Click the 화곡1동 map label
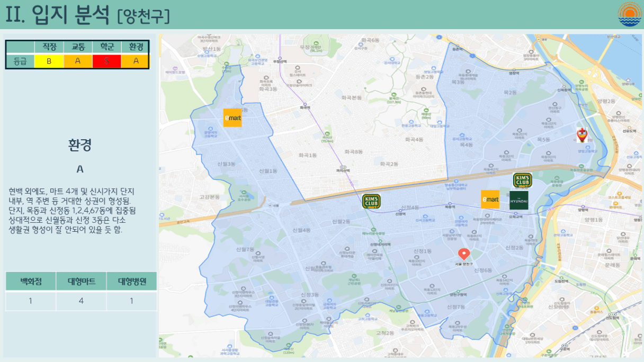 307,155
